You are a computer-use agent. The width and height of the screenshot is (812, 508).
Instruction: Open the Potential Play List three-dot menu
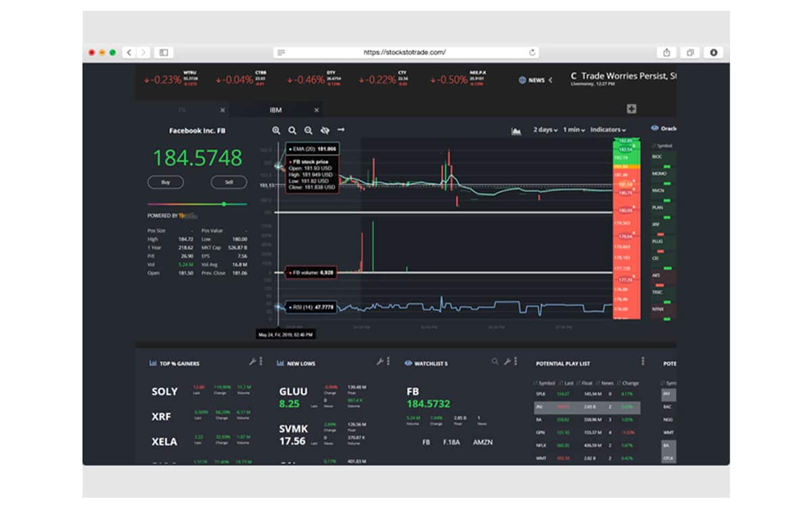(x=643, y=362)
